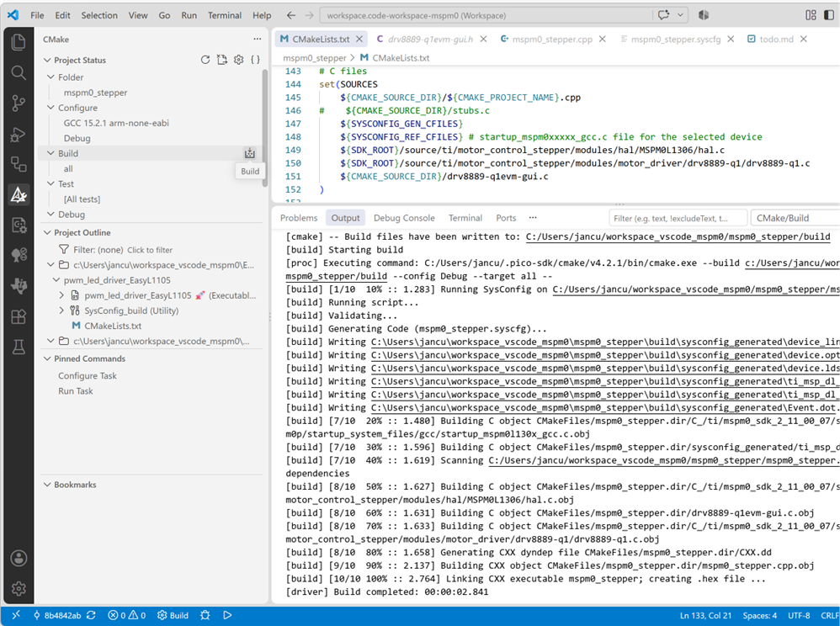Click errors and warnings count in status bar

(127, 615)
